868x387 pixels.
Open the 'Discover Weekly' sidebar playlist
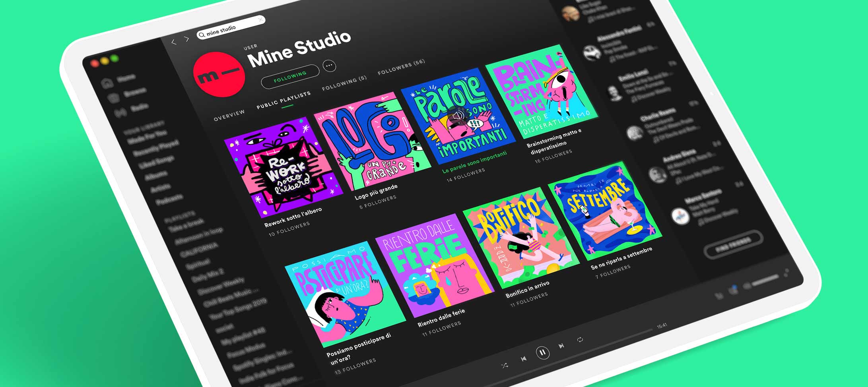point(221,286)
